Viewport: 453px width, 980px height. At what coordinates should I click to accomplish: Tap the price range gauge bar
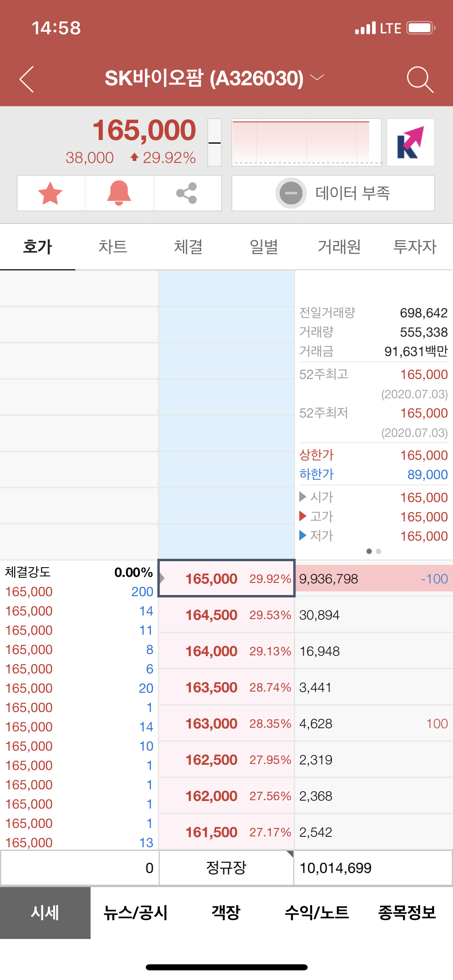point(215,142)
